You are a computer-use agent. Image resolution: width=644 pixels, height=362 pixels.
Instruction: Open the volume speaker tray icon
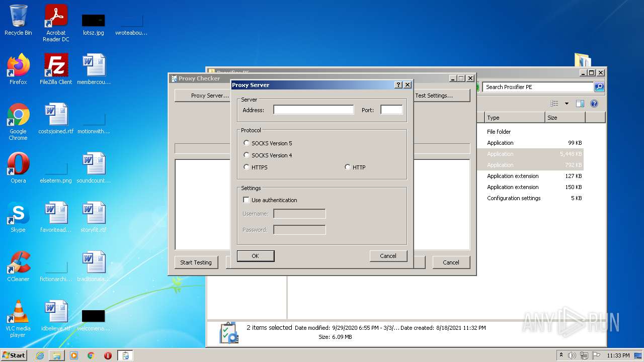572,355
